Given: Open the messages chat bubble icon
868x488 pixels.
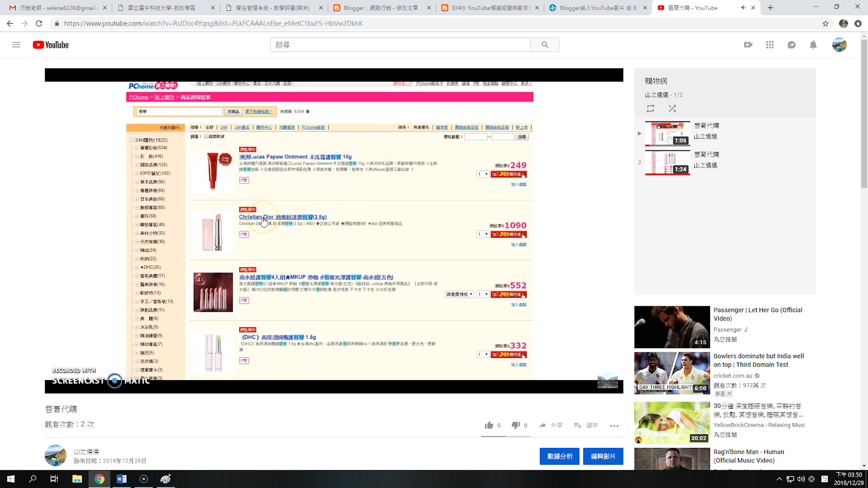Looking at the screenshot, I should (x=792, y=45).
